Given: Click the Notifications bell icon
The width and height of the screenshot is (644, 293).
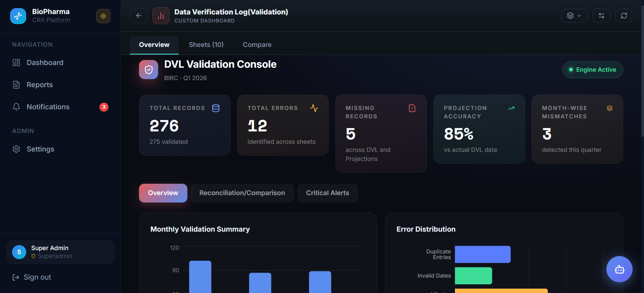Looking at the screenshot, I should [16, 107].
